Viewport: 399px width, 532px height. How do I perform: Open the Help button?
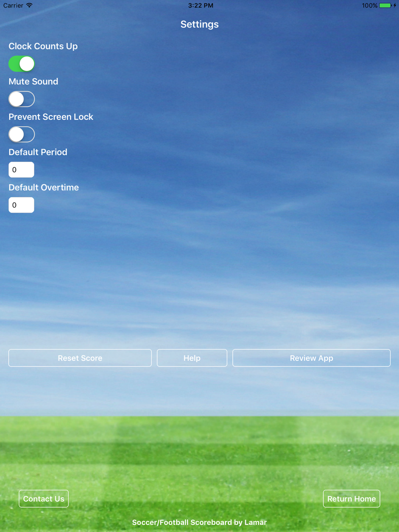(x=192, y=358)
